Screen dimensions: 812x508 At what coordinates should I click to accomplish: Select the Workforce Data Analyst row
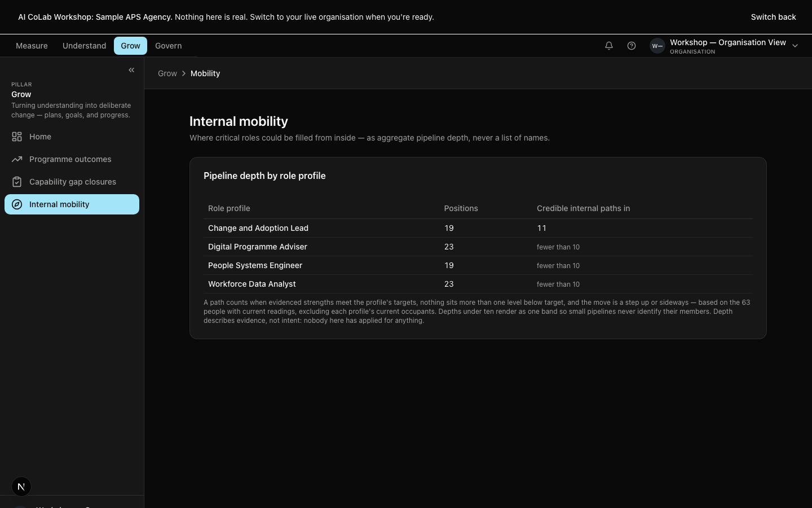[478, 284]
